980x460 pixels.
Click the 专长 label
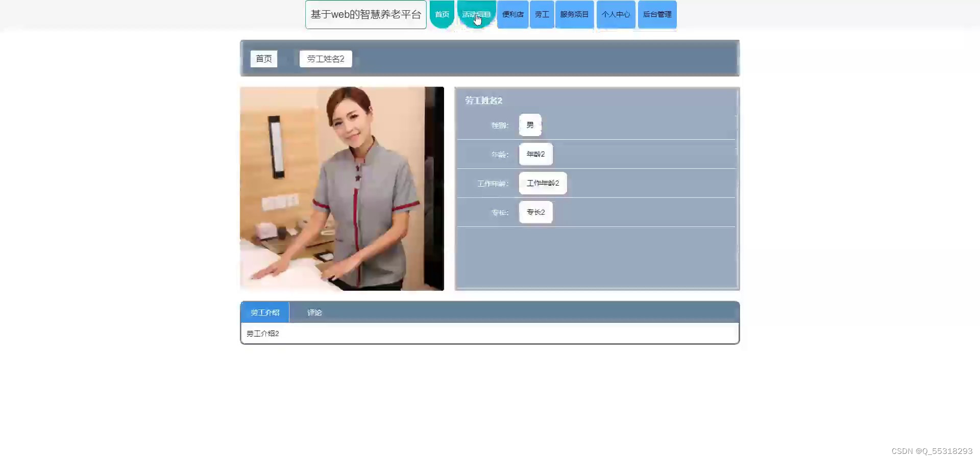[x=500, y=213]
